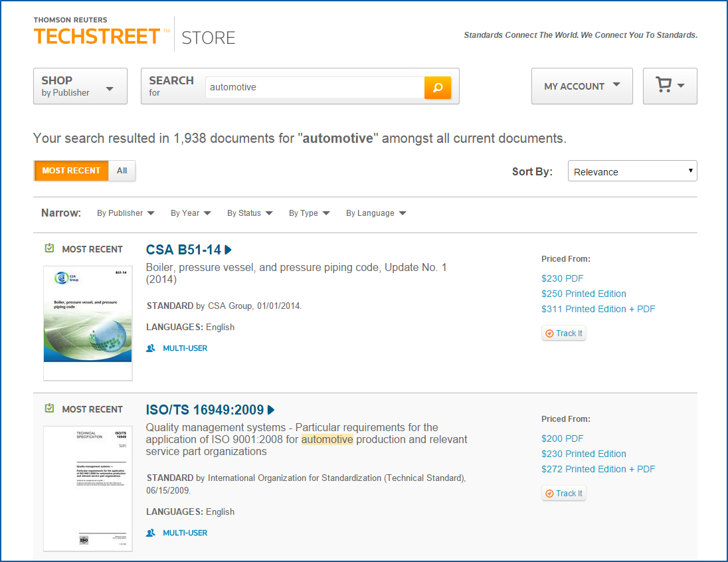Toggle results to Most Recent
Screen dimensions: 728x562
(x=71, y=171)
